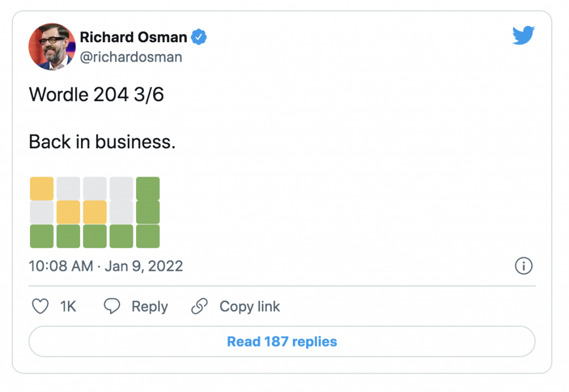This screenshot has width=569, height=392.
Task: Click the gray square starting second row
Action: coord(42,213)
